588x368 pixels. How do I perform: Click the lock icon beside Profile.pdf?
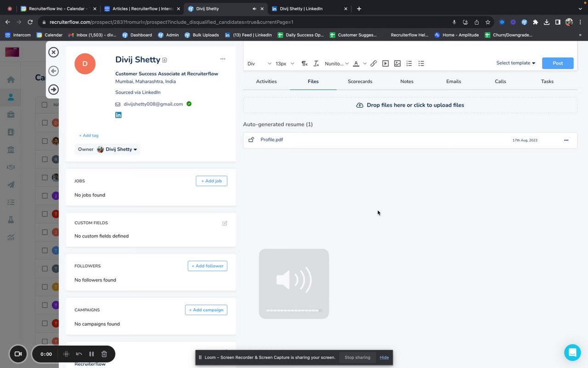(251, 140)
